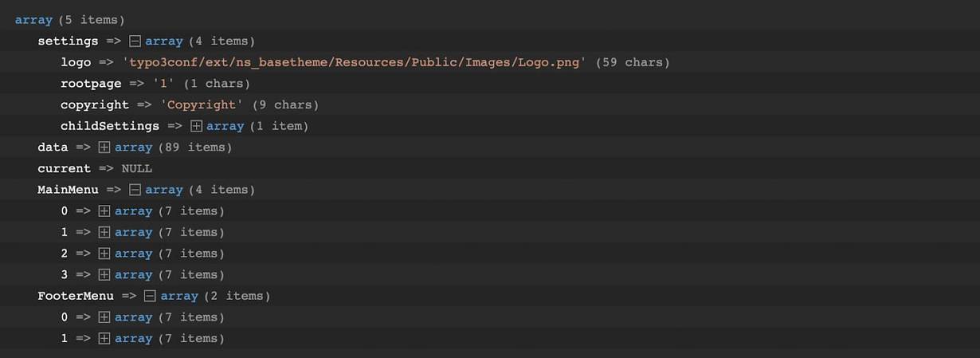The image size is (980, 358).
Task: Expand MainMenu item 1
Action: pyautogui.click(x=104, y=232)
